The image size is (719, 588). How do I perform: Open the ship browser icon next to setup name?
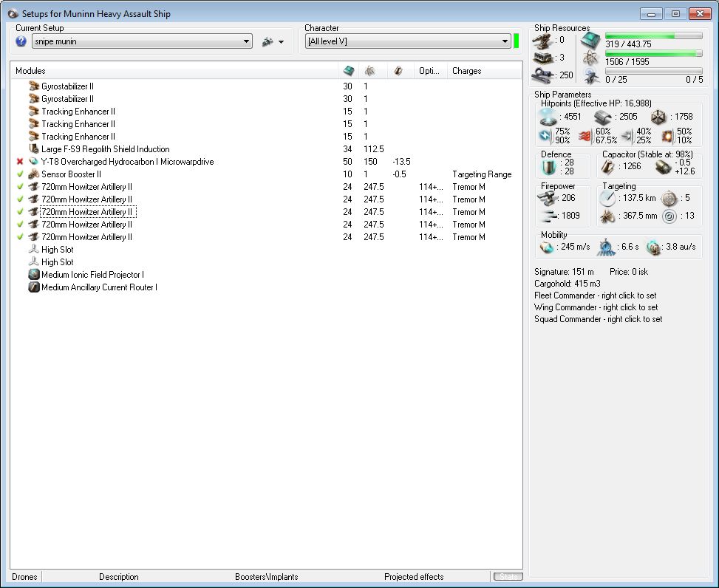pos(268,41)
